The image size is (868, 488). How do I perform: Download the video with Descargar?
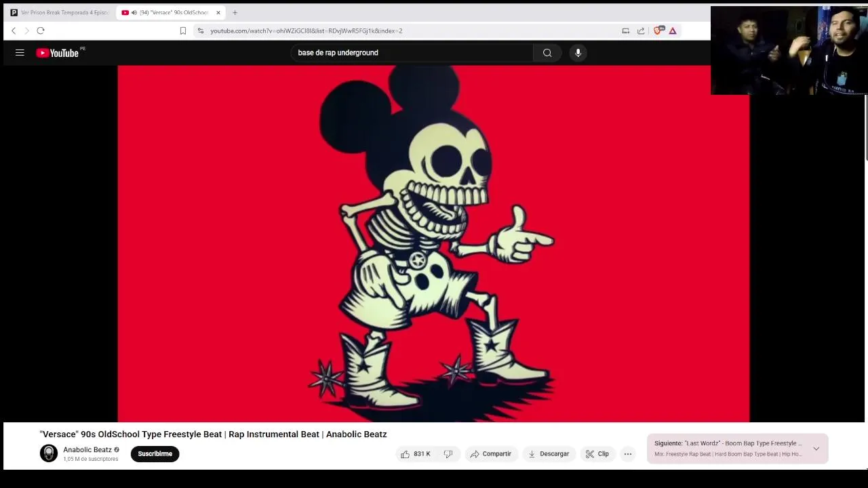click(x=549, y=454)
